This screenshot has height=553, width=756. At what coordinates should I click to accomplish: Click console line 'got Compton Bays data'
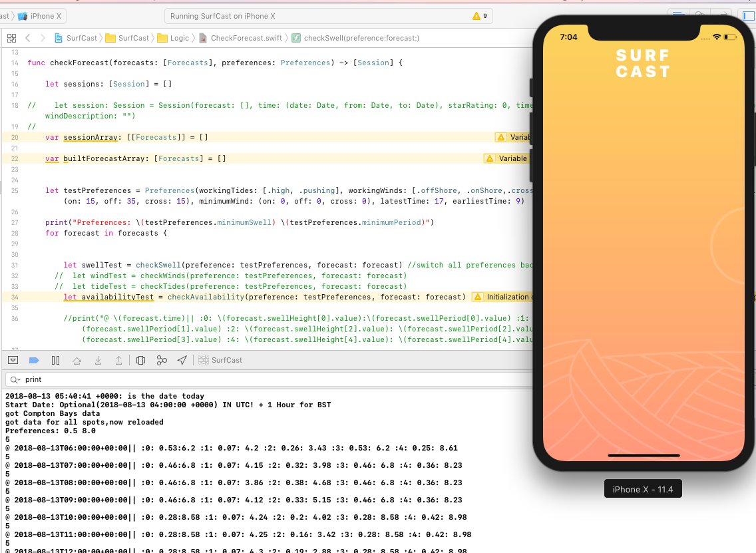pyautogui.click(x=53, y=413)
